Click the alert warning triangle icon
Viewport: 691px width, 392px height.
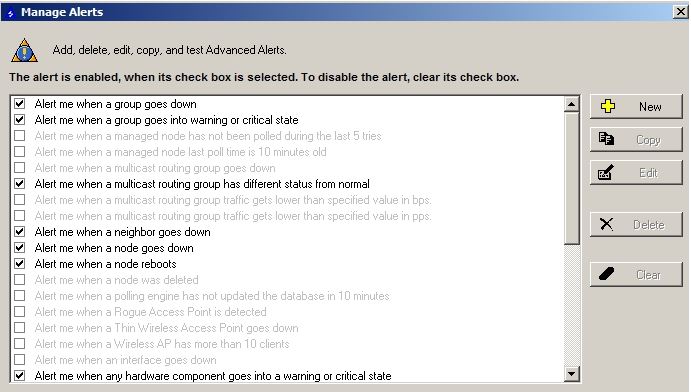(x=24, y=50)
